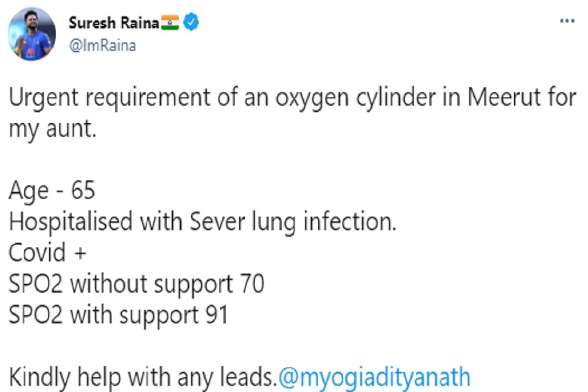Click the 'SPO2 without support 70' line
The width and height of the screenshot is (588, 392).
136,285
